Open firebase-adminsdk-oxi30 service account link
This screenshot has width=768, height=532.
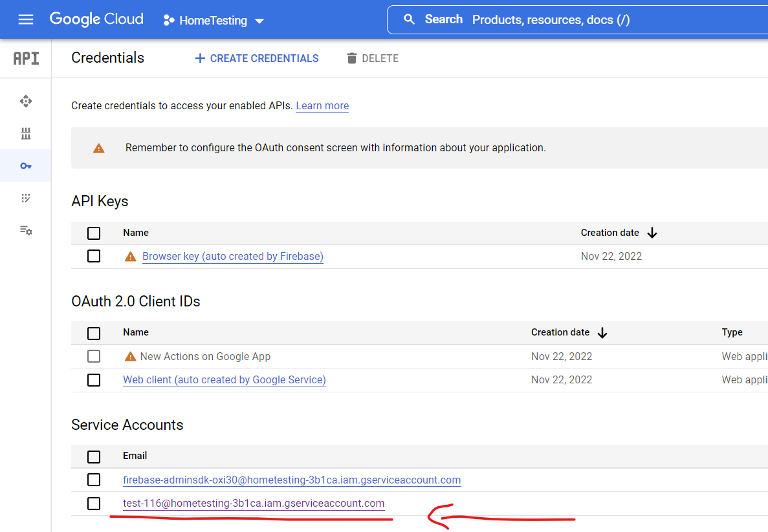click(x=292, y=480)
